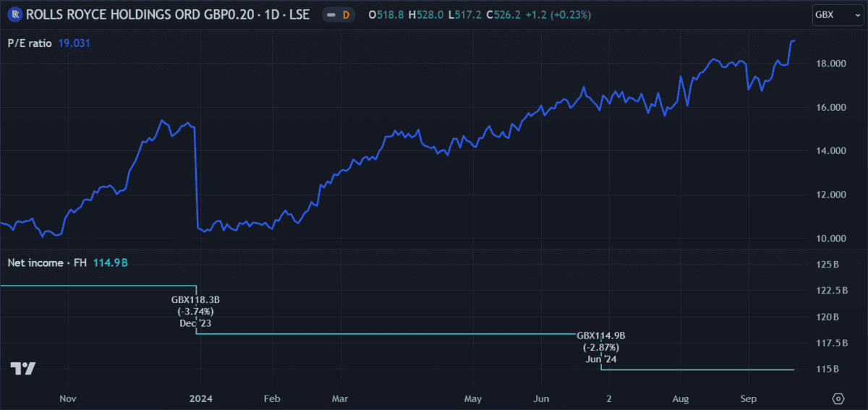Click the TradingView logo in the bottom-left corner
Viewport: 868px width, 410px height.
[x=23, y=369]
